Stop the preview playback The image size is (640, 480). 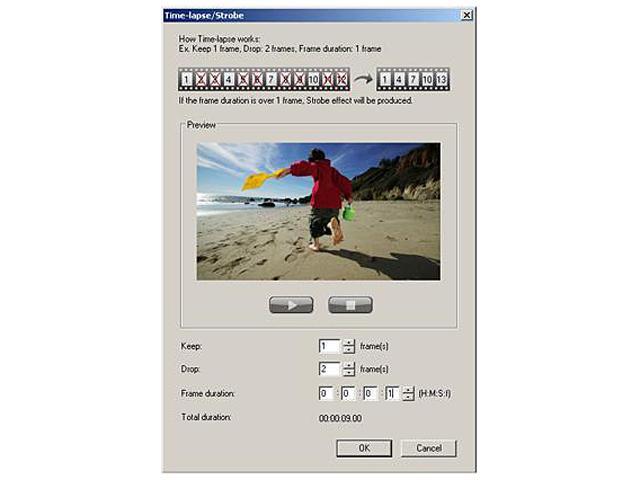[x=350, y=305]
